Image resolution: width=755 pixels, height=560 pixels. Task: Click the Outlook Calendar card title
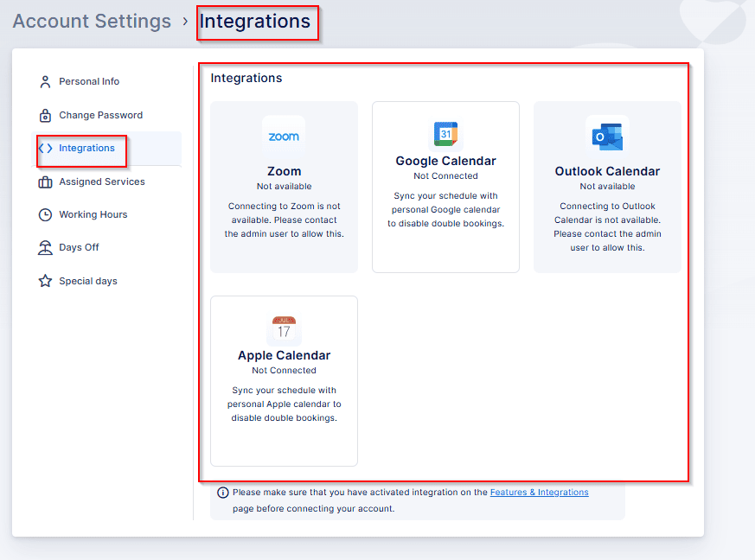(x=607, y=172)
